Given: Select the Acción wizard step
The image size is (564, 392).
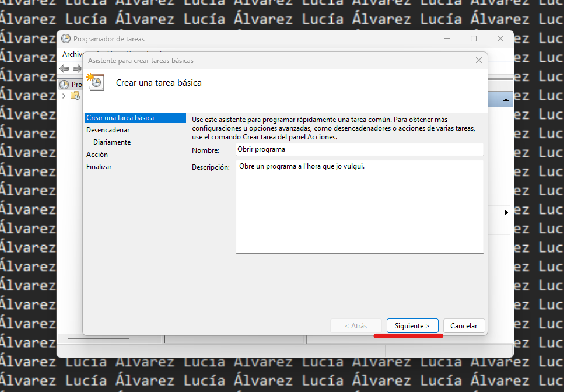Looking at the screenshot, I should [97, 154].
